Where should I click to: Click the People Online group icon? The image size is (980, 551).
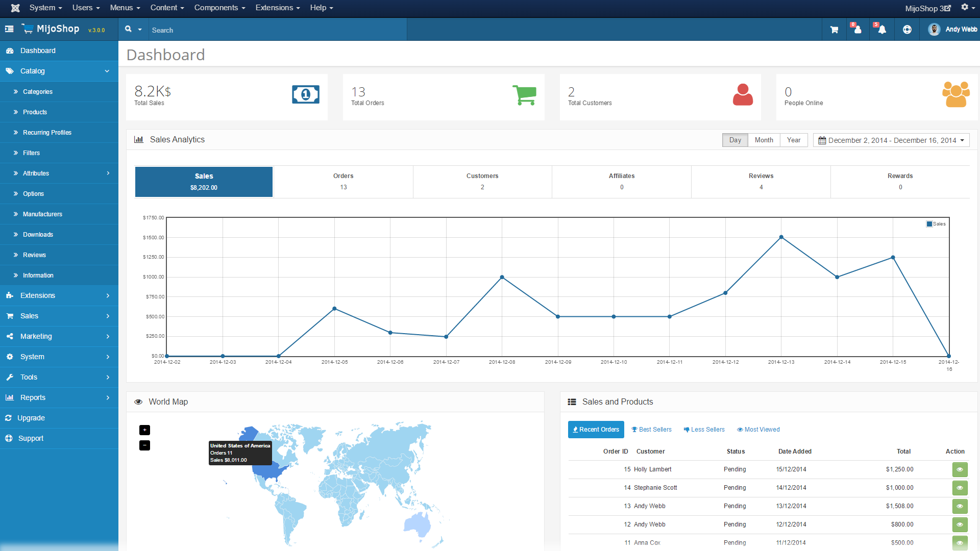pos(956,94)
